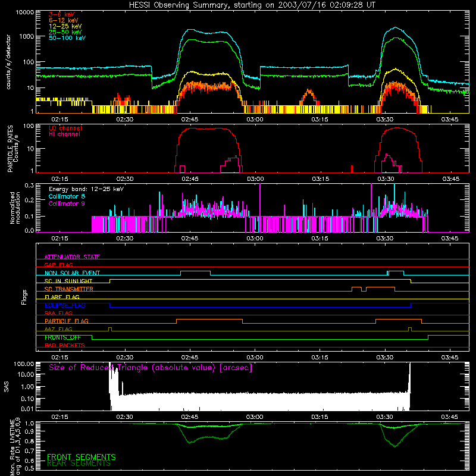This screenshot has height=476, width=476.
Task: Click the 0.8 tick on livetime axis
Action: click(x=29, y=441)
